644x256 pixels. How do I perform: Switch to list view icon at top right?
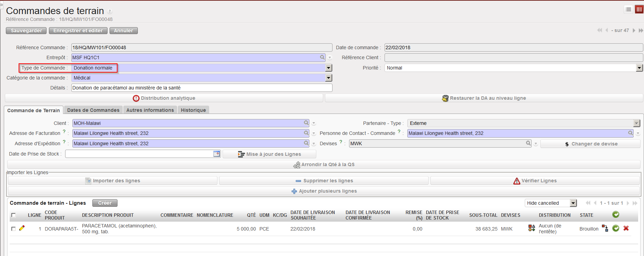[628, 10]
